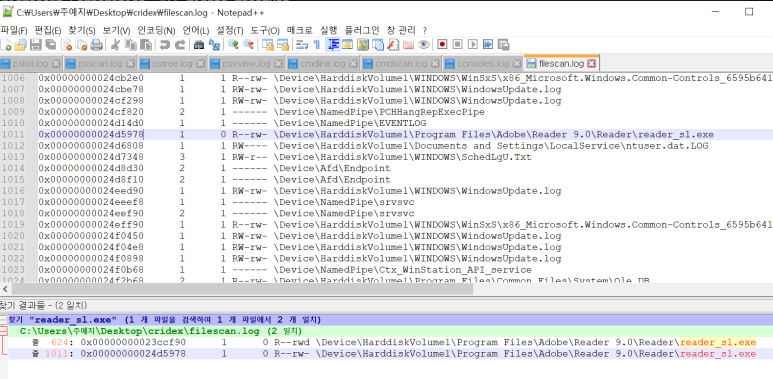Click the editor horizontal scrollbar thumb
Viewport: 773px width, 379px height.
[x=241, y=289]
